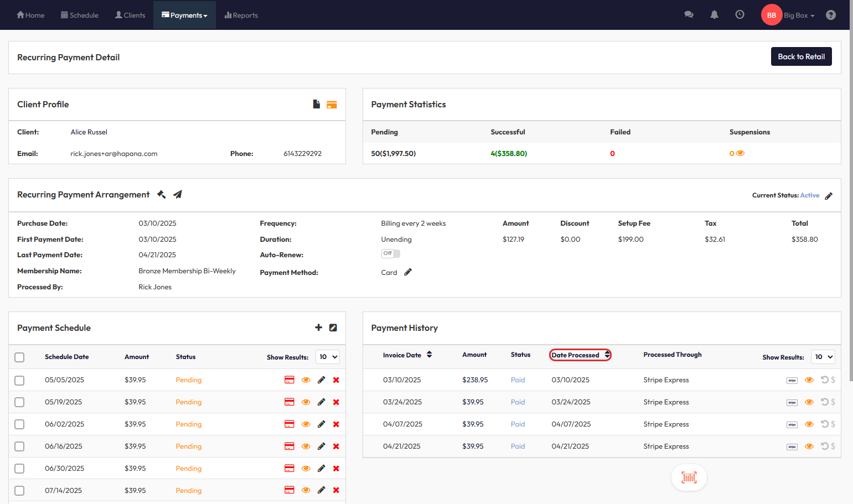853x504 pixels.
Task: Check the 05/19/2025 schedule row checkbox
Action: [x=19, y=402]
